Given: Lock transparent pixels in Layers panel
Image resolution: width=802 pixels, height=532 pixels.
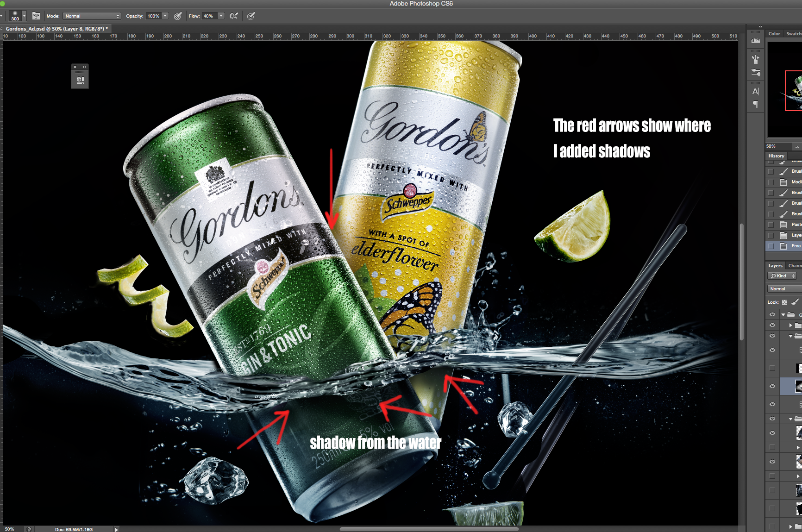Looking at the screenshot, I should coord(784,302).
